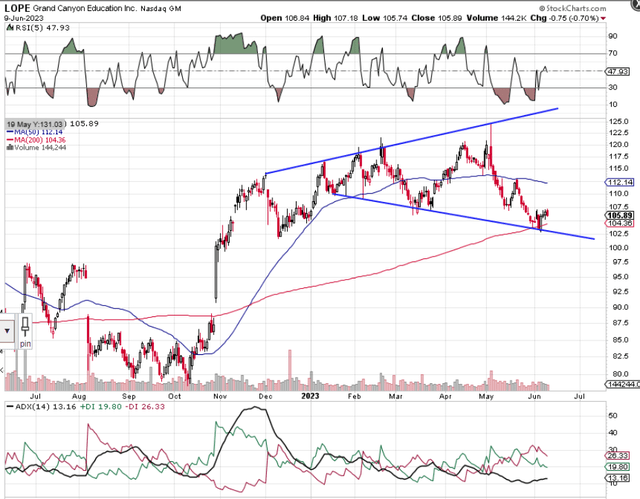The image size is (640, 499).
Task: Click the Open 106.84 value
Action: tap(285, 18)
